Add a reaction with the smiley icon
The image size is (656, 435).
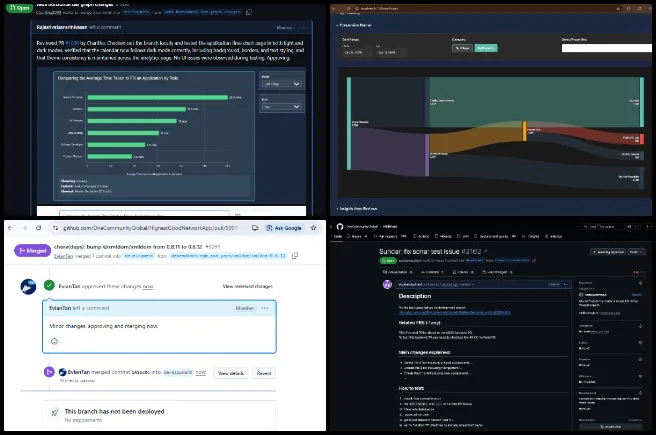(x=54, y=341)
